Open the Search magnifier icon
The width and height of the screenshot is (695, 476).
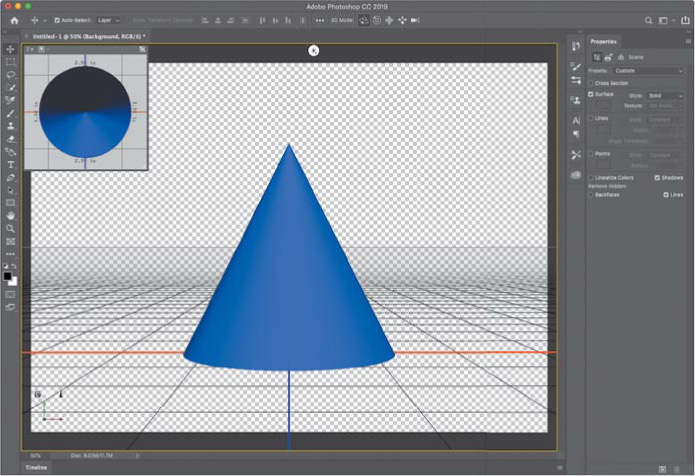coord(648,20)
